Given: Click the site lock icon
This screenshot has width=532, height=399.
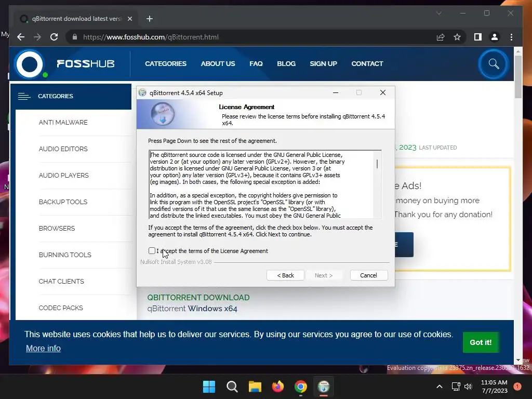Looking at the screenshot, I should [75, 37].
